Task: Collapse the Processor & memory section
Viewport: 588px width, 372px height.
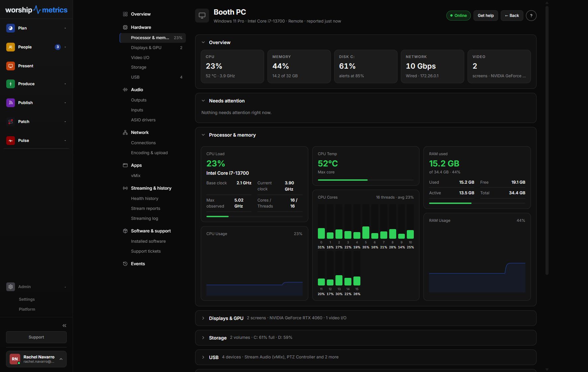Action: pos(203,135)
